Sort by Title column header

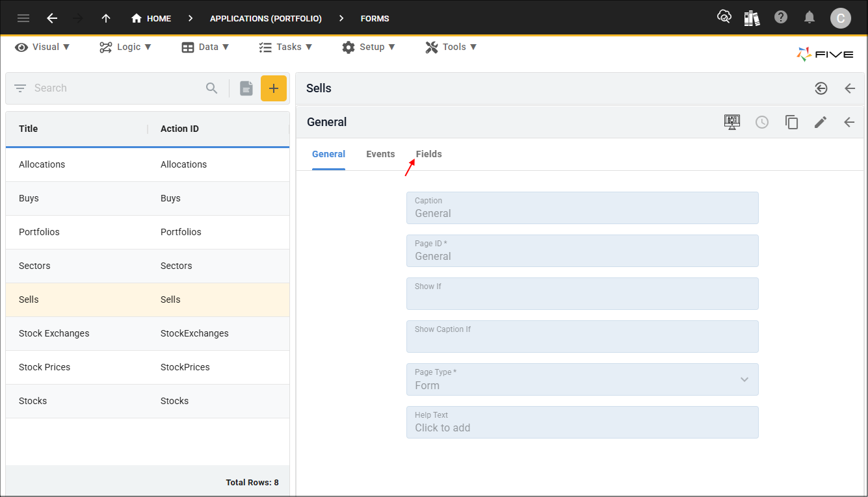point(29,129)
